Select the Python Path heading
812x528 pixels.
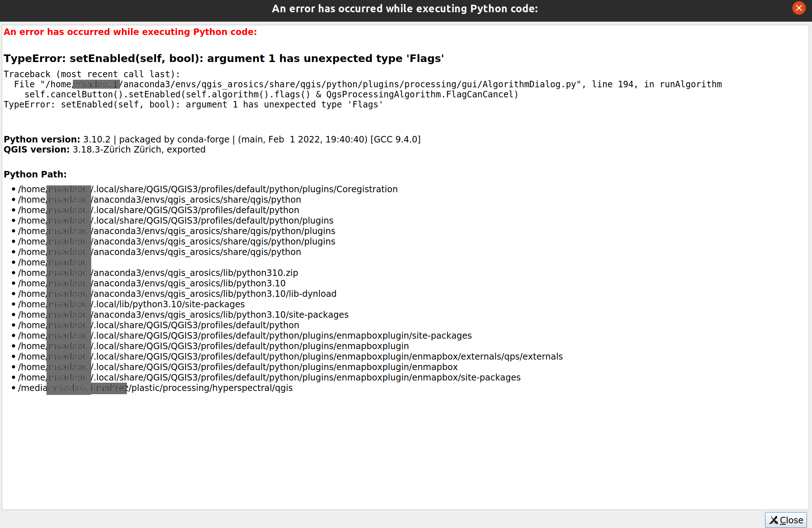click(x=35, y=174)
